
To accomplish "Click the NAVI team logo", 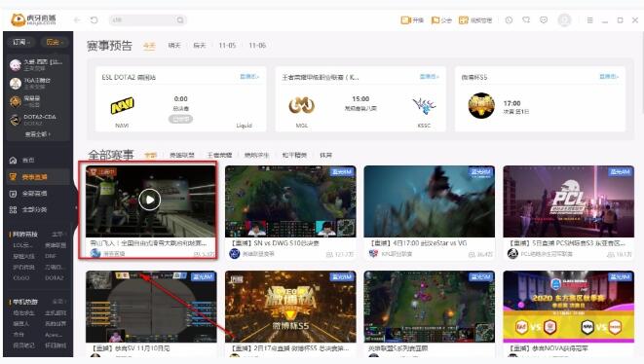I will click(x=122, y=106).
